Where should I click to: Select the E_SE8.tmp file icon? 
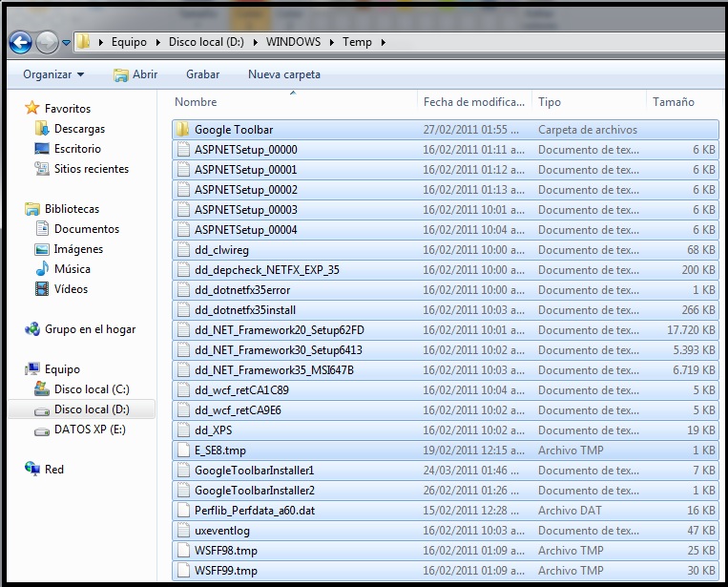(183, 450)
